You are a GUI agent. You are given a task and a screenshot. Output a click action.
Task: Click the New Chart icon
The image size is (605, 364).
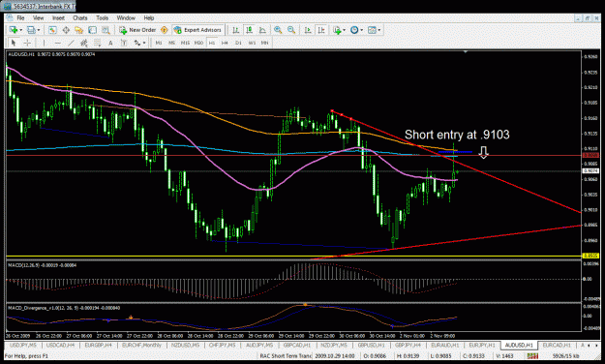click(14, 30)
